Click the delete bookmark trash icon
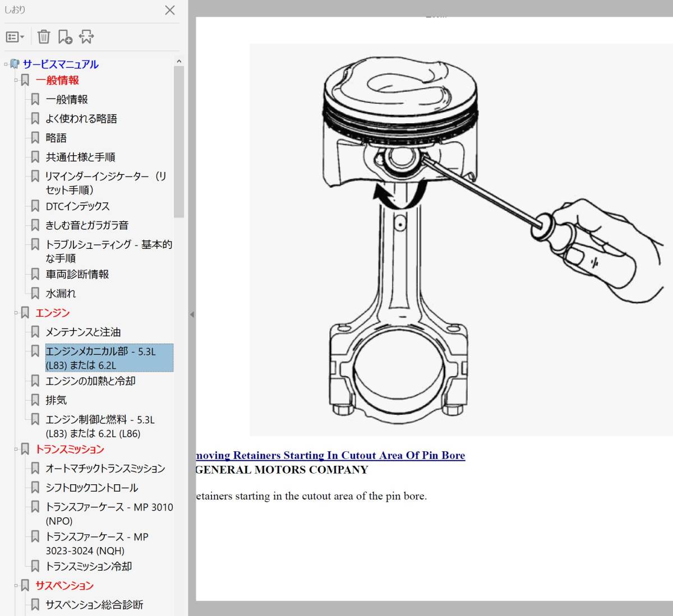The width and height of the screenshot is (673, 616). coord(43,37)
